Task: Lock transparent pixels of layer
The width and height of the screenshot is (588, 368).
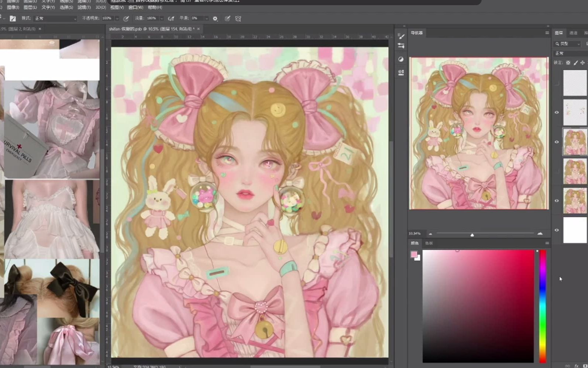Action: 568,63
